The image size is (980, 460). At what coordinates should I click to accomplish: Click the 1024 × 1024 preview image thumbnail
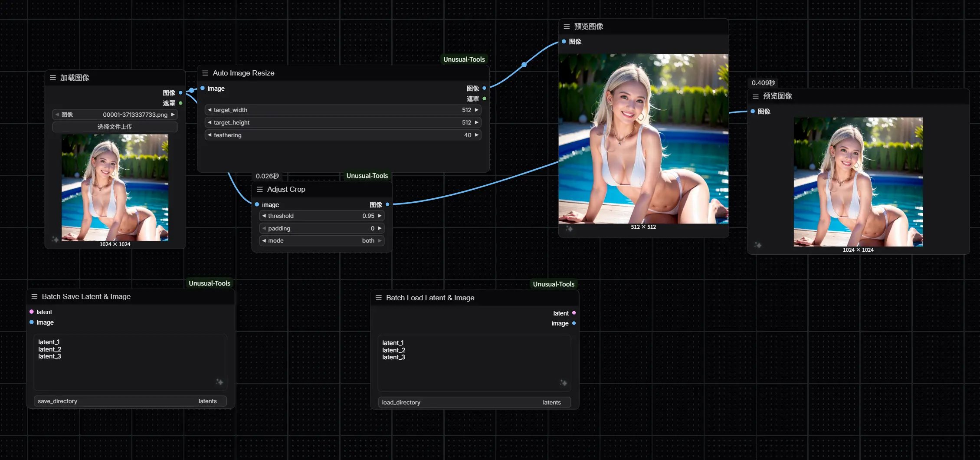click(858, 182)
